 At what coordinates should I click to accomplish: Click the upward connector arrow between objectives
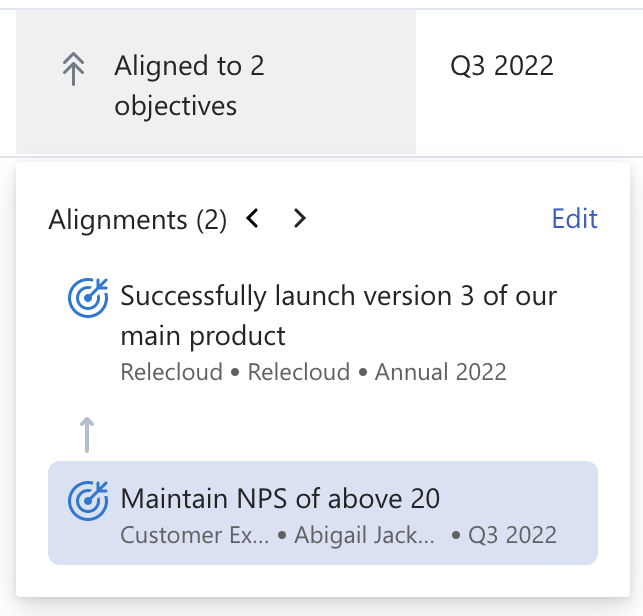point(88,435)
